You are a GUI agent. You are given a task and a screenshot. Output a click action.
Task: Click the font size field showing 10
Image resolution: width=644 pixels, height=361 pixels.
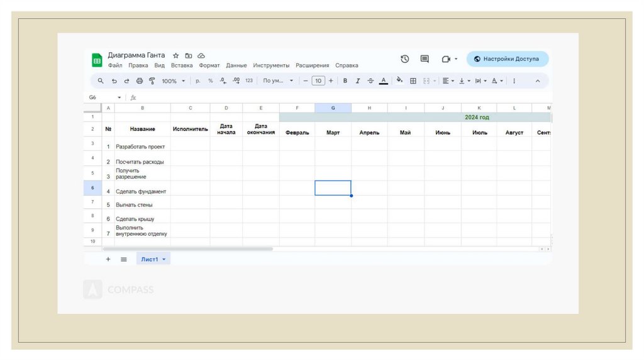(318, 81)
